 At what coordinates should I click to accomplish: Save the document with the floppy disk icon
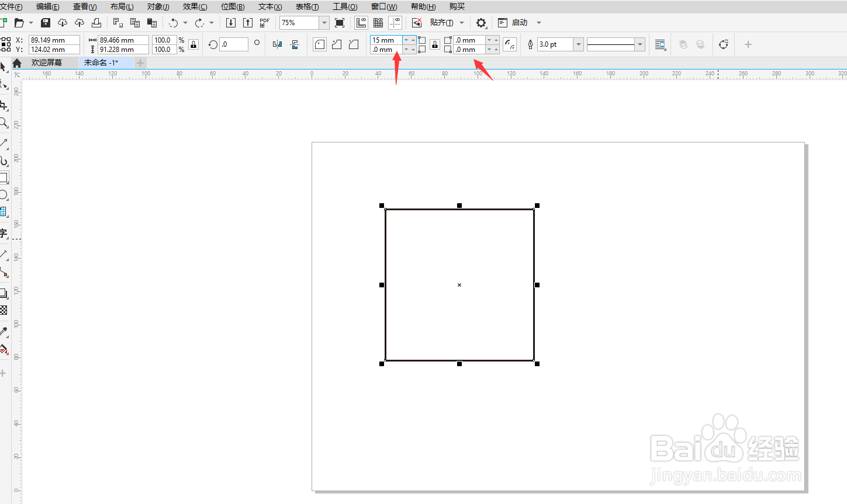(46, 23)
